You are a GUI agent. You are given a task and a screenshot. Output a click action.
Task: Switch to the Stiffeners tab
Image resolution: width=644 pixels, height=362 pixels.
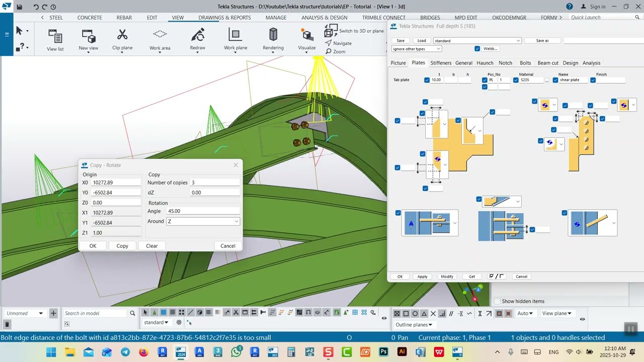point(441,63)
